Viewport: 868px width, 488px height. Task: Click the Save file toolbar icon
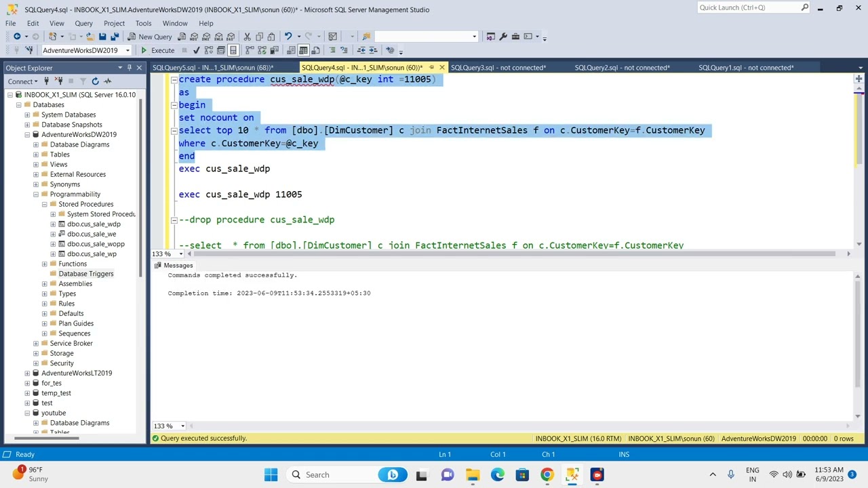102,37
